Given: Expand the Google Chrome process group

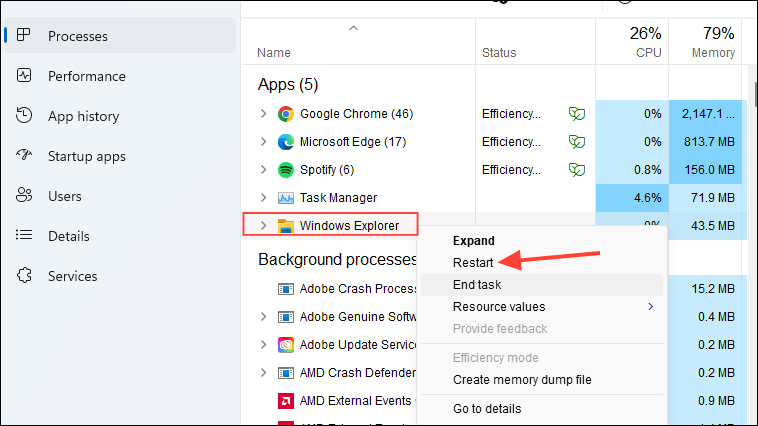Looking at the screenshot, I should tap(264, 114).
